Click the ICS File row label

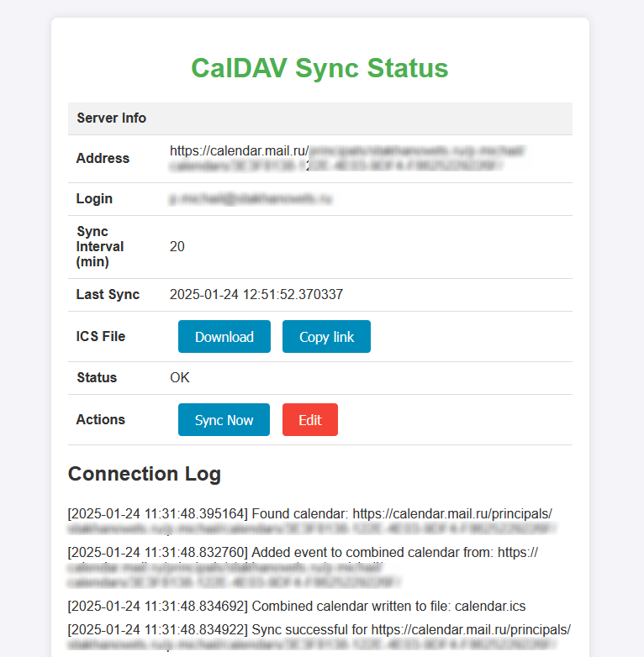[101, 337]
